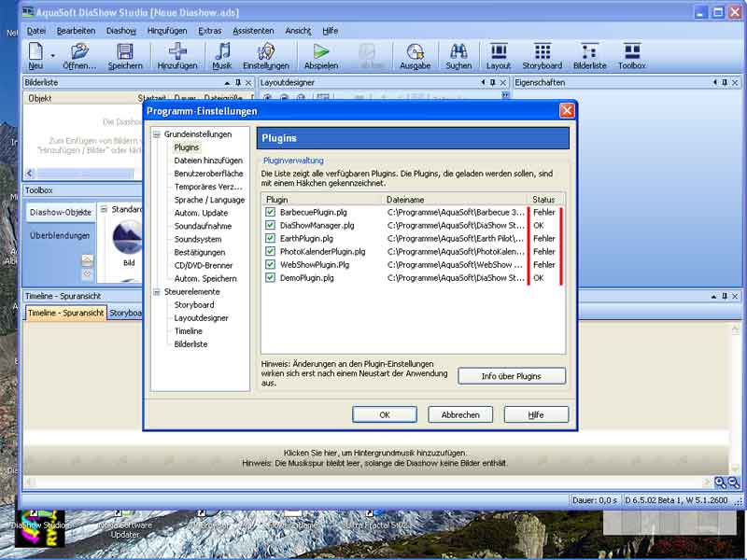This screenshot has width=747, height=560.
Task: Click the Info über Plugins button
Action: 511,376
